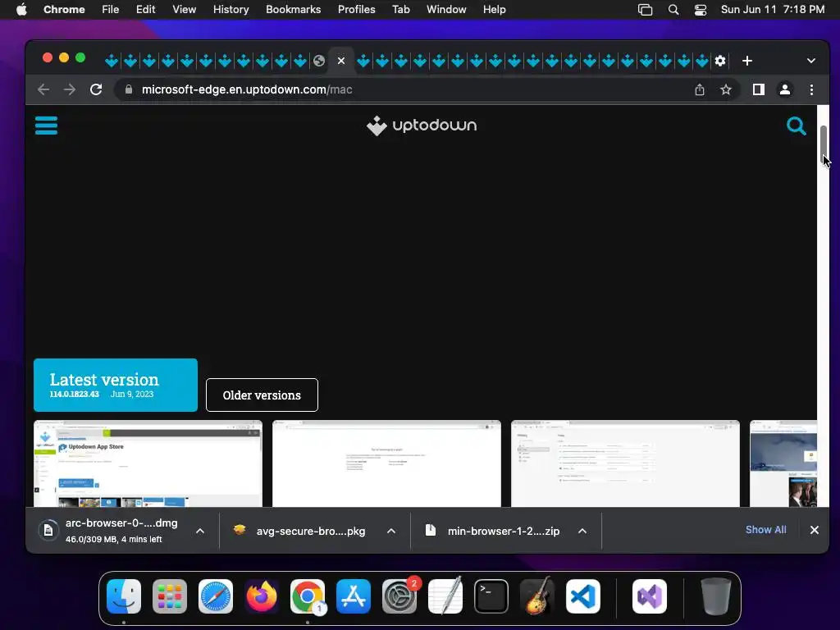Viewport: 840px width, 630px height.
Task: Open the Edit menu
Action: 145,9
